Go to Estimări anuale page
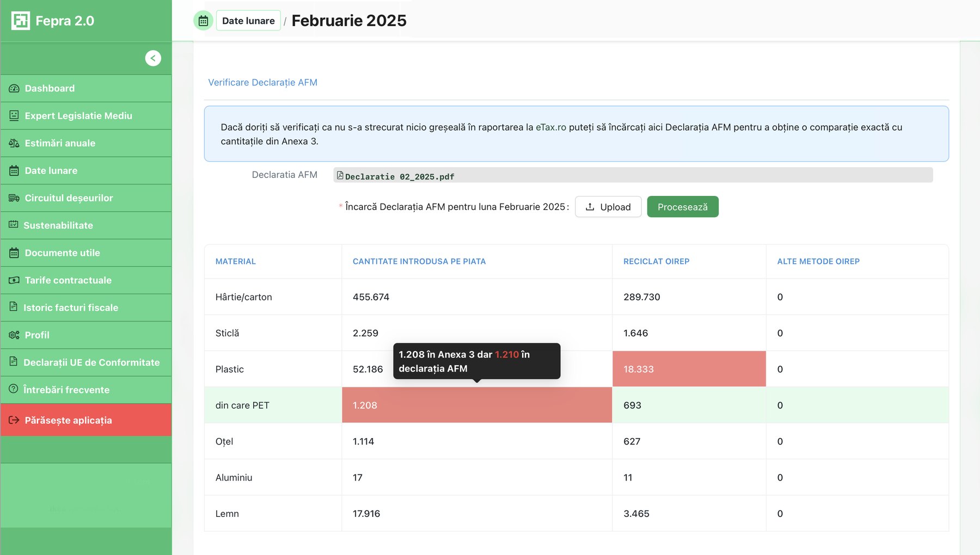This screenshot has width=980, height=555. 86,143
